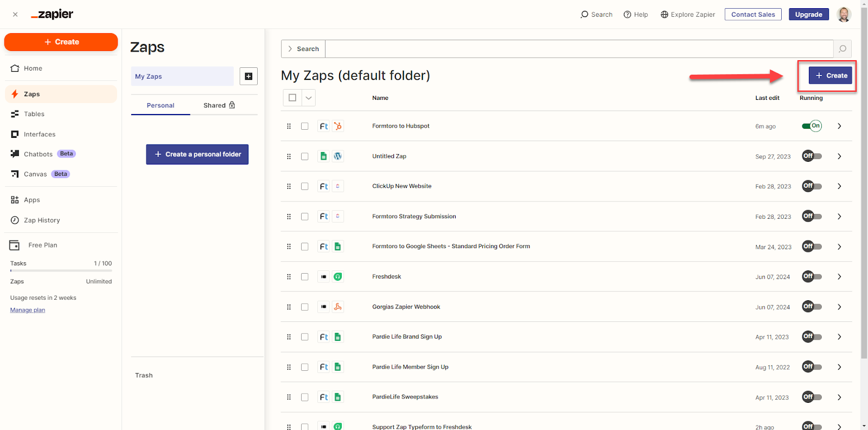The height and width of the screenshot is (430, 868).
Task: Click the drag handle for PardieLife Sweepstakes
Action: coord(289,397)
